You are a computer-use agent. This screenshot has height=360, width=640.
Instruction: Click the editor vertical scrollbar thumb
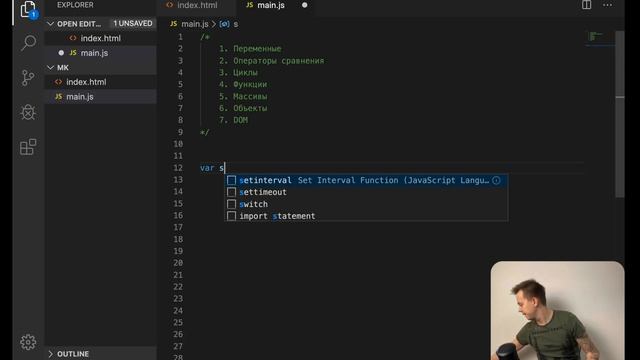point(620,114)
